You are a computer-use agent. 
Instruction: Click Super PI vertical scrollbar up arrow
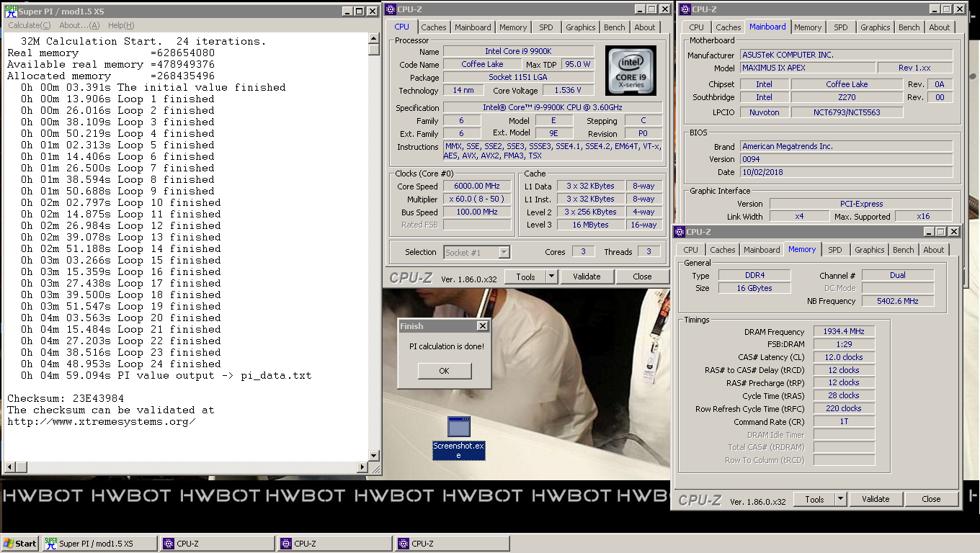coord(373,40)
